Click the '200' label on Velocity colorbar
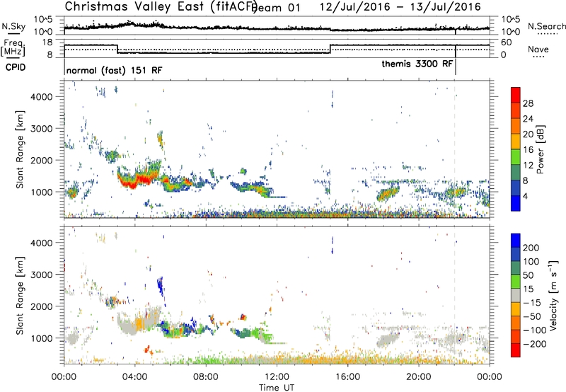566x392 pixels. [531, 248]
